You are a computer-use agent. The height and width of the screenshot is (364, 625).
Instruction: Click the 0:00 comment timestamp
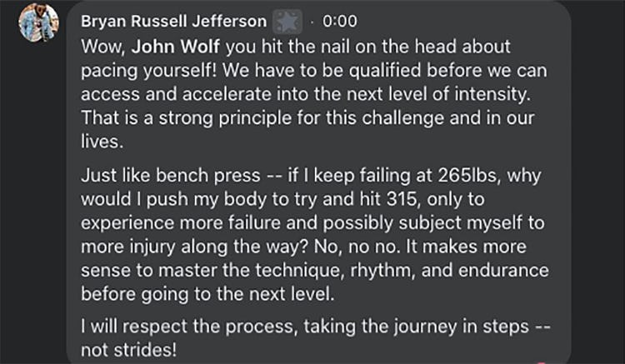click(339, 21)
